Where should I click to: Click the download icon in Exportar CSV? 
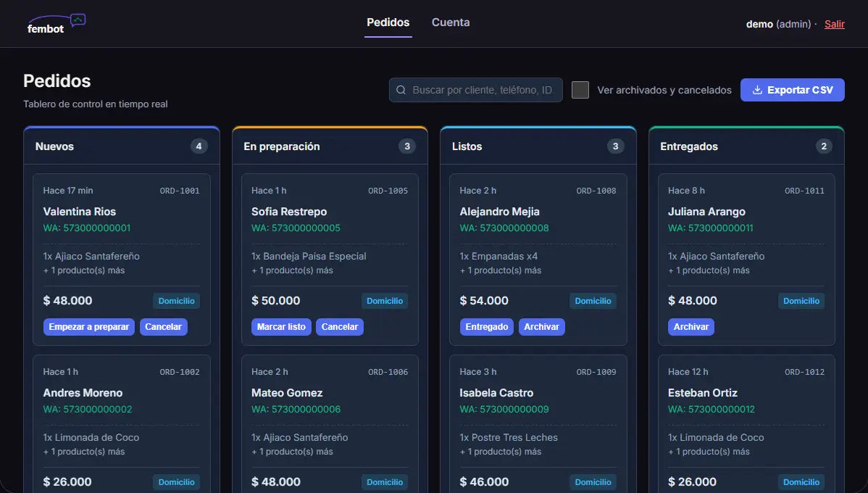pos(757,90)
